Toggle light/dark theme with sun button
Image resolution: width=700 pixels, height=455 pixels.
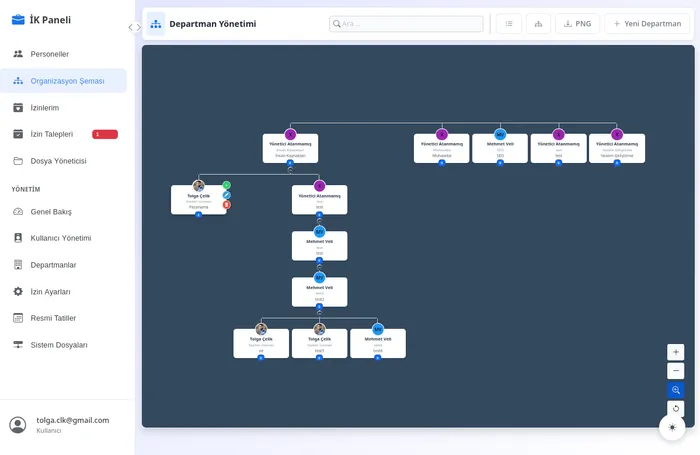672,427
